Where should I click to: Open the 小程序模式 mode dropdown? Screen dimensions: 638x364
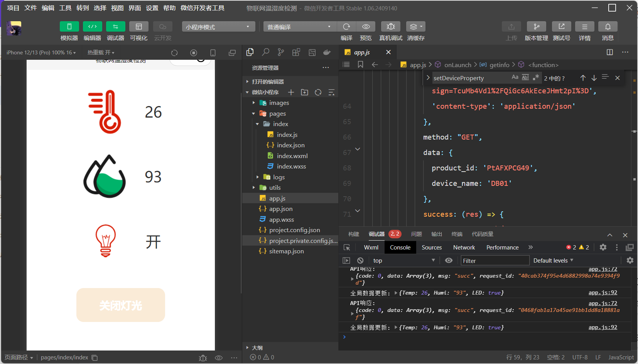218,27
